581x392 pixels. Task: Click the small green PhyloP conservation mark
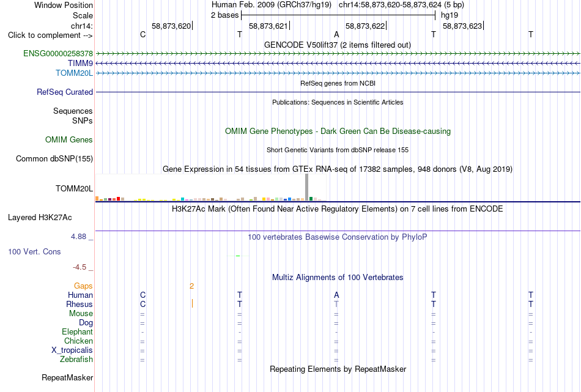[x=238, y=256]
